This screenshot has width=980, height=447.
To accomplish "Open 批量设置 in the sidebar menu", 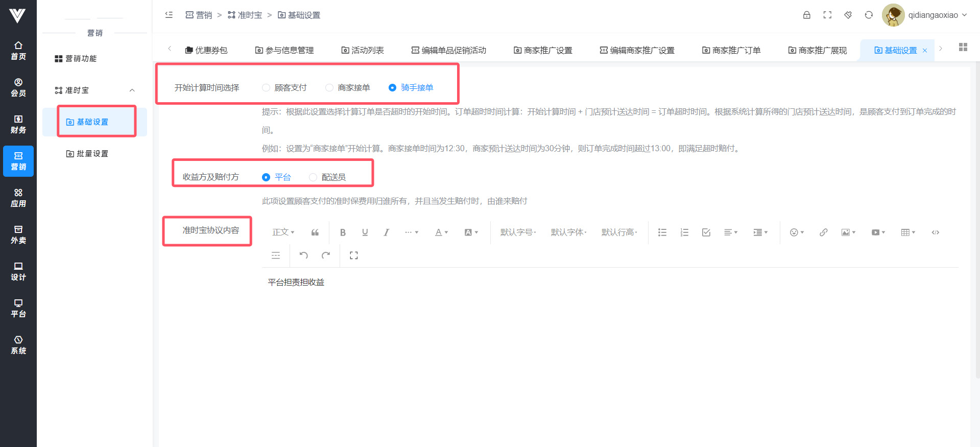I will click(92, 154).
